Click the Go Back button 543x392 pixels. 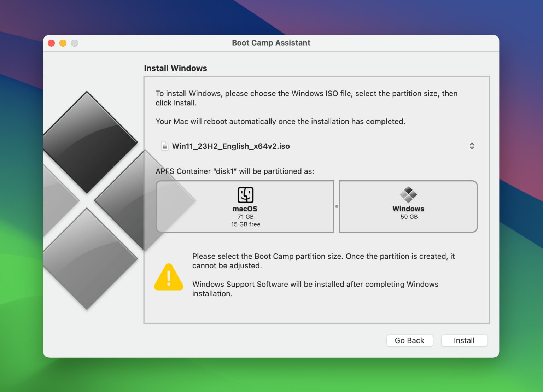click(x=409, y=340)
